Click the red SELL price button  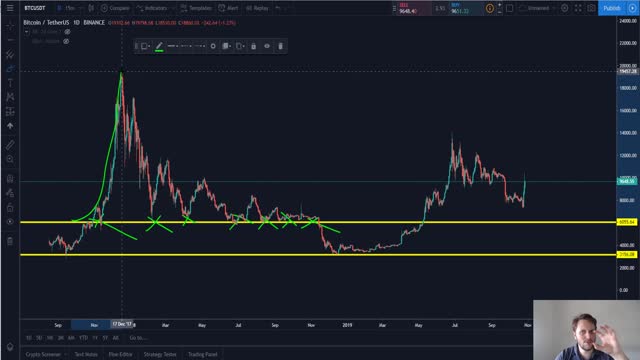point(413,8)
